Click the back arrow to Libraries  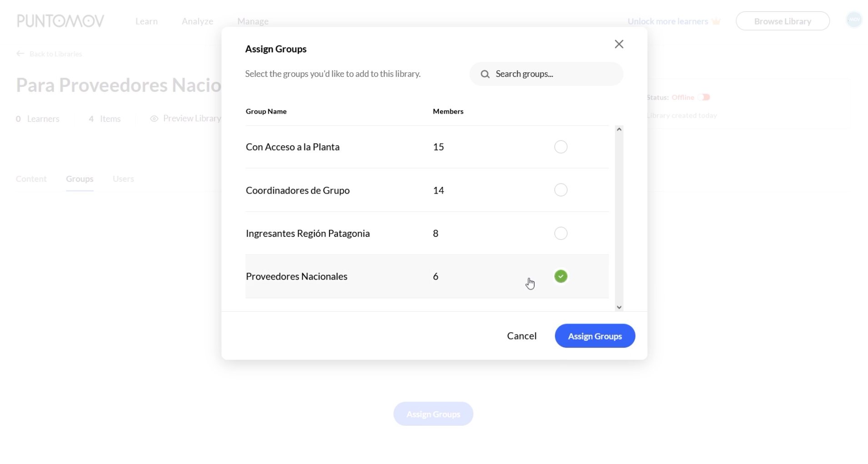pos(20,54)
